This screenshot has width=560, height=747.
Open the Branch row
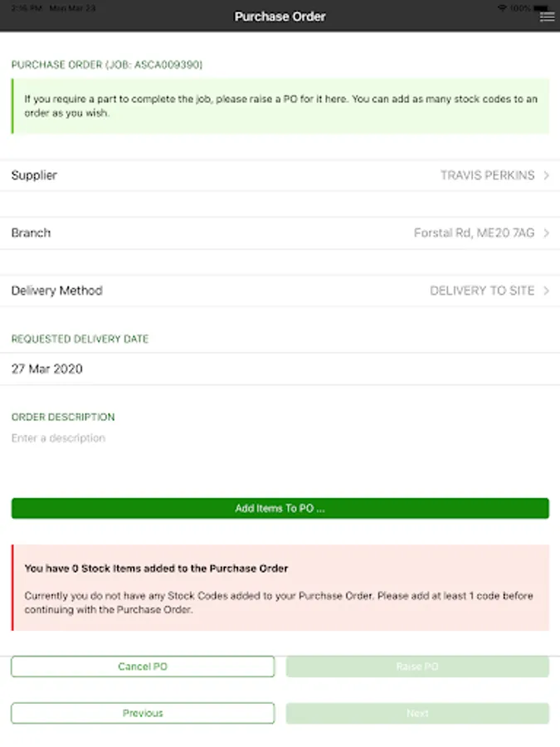280,233
